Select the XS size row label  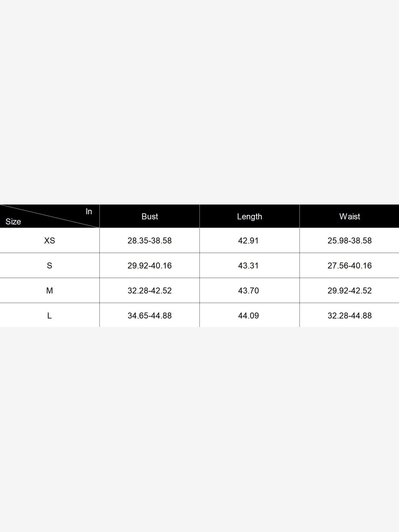(49, 240)
